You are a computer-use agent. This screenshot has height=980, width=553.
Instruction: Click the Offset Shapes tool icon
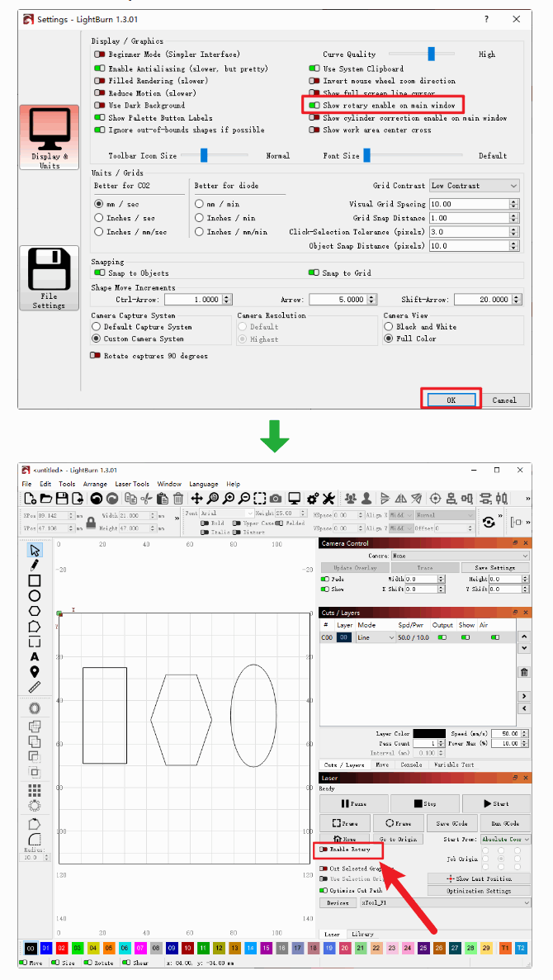(35, 708)
